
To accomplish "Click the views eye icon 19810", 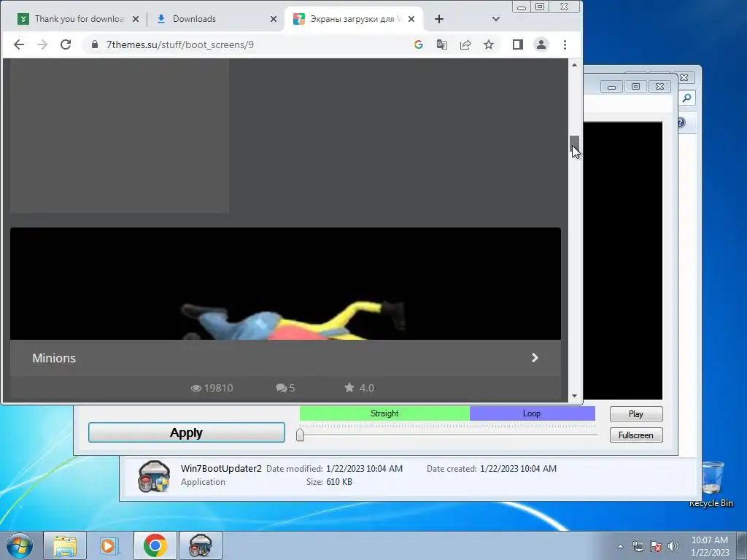I will (196, 388).
